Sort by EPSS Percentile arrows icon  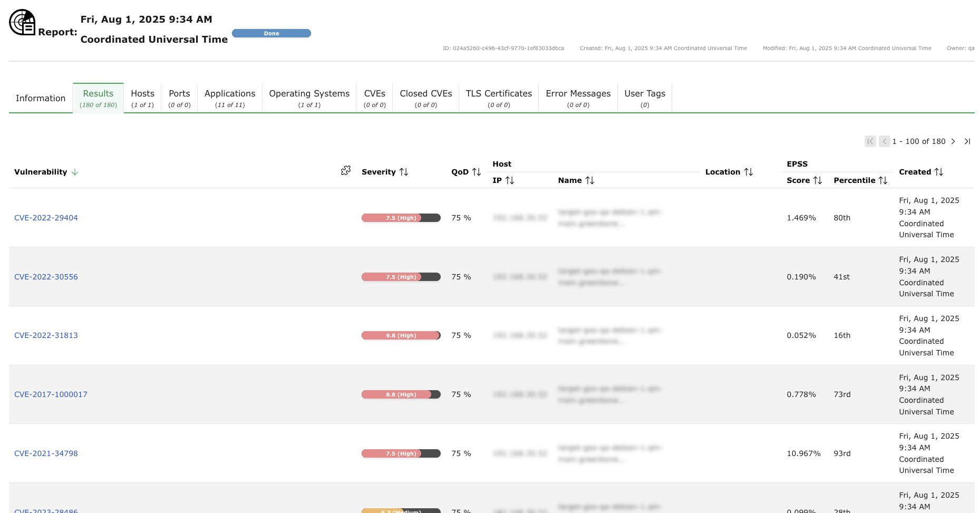pyautogui.click(x=883, y=180)
